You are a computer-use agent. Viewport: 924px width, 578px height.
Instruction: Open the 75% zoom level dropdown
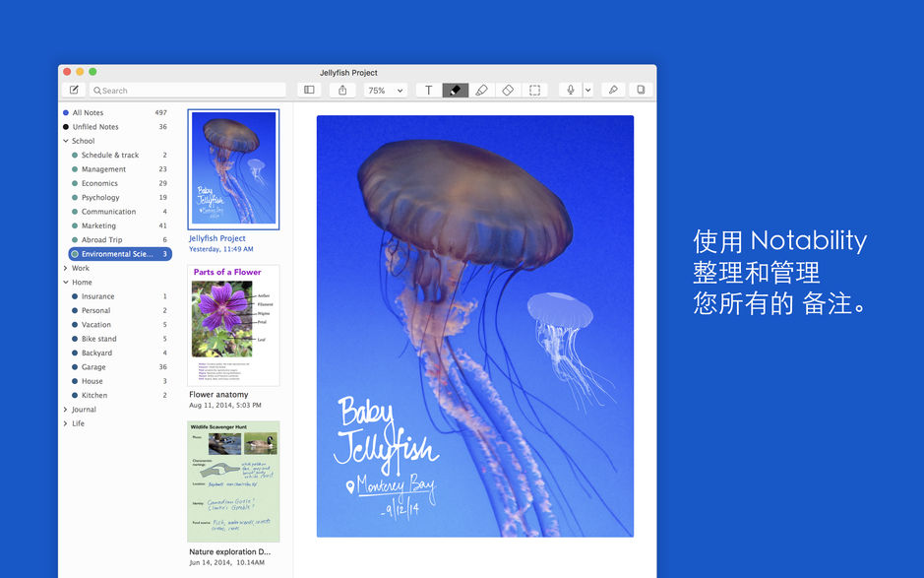coord(384,90)
